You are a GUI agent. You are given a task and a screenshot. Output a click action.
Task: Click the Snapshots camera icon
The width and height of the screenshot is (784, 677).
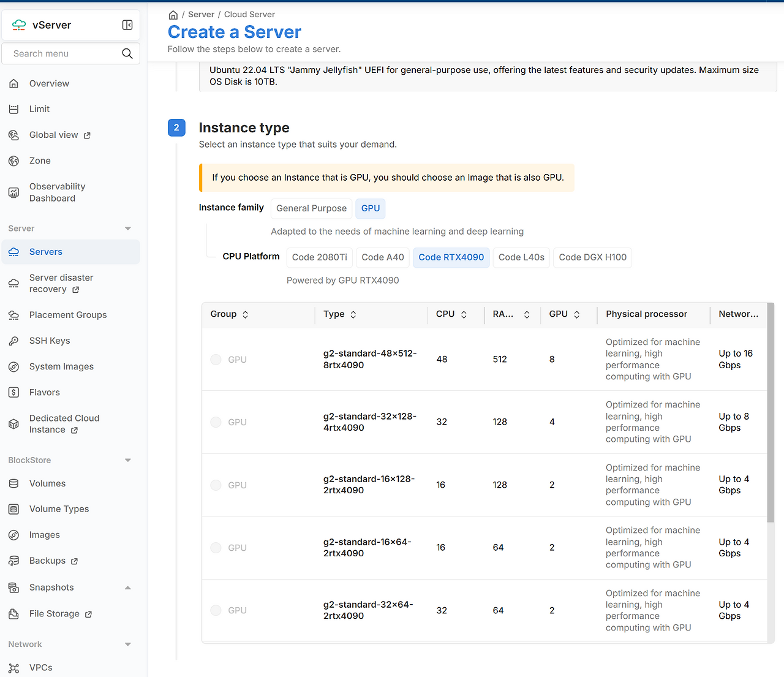(13, 588)
